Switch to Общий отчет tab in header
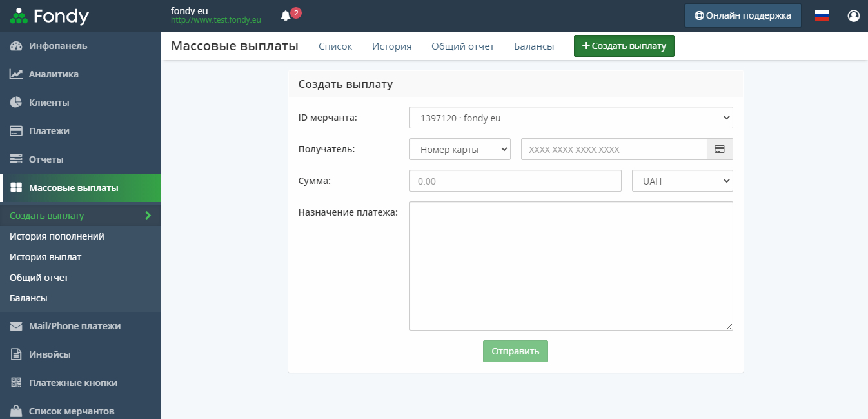Screen dimensions: 868x419 click(x=462, y=46)
